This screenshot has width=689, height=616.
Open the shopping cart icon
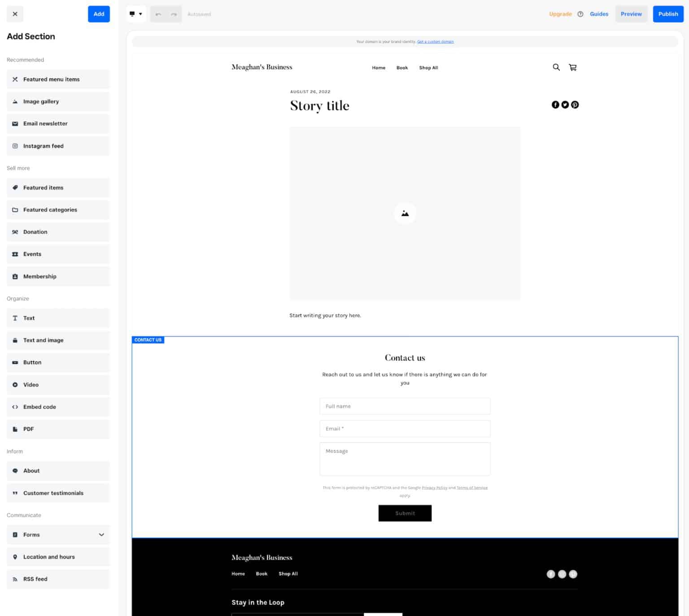572,67
